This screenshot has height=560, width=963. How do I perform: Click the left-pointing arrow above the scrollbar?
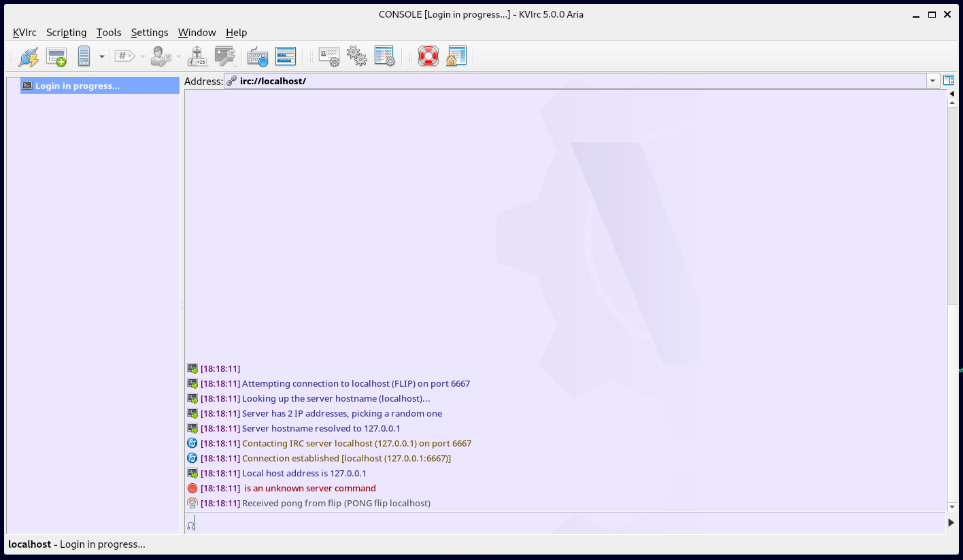tap(952, 94)
